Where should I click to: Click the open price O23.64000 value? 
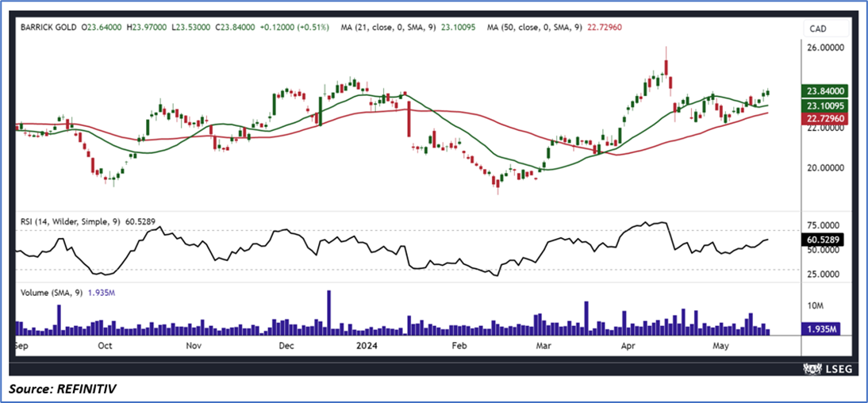(x=103, y=26)
